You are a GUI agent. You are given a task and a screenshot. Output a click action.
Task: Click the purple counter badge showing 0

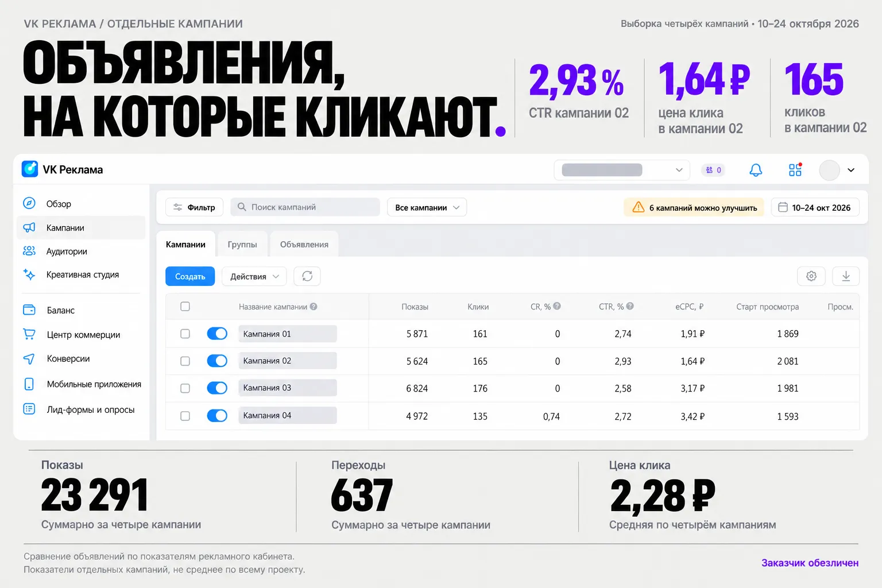(713, 170)
